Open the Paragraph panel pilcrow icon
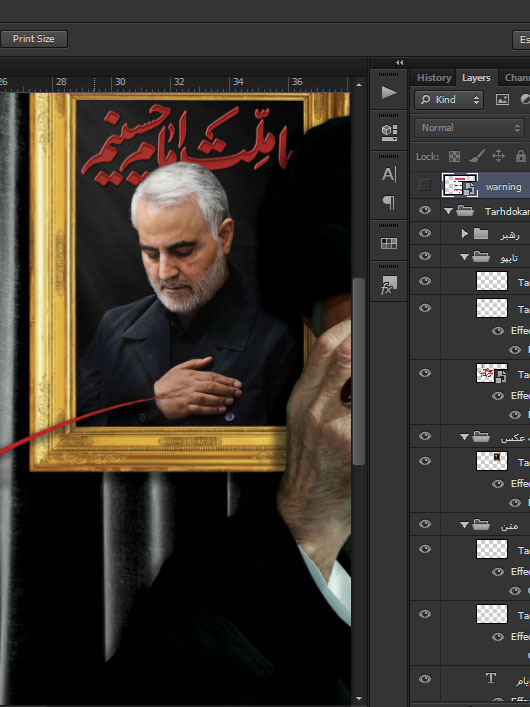This screenshot has width=530, height=707. 389,202
